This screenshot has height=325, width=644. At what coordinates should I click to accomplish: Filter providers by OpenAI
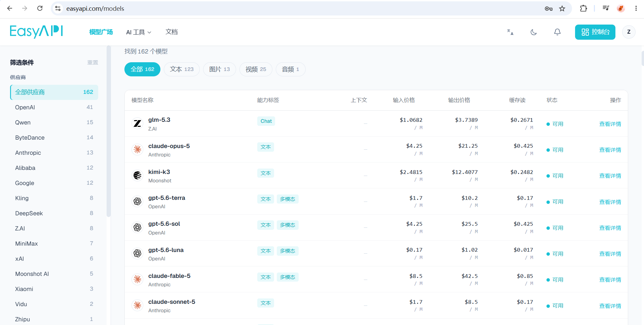54,107
